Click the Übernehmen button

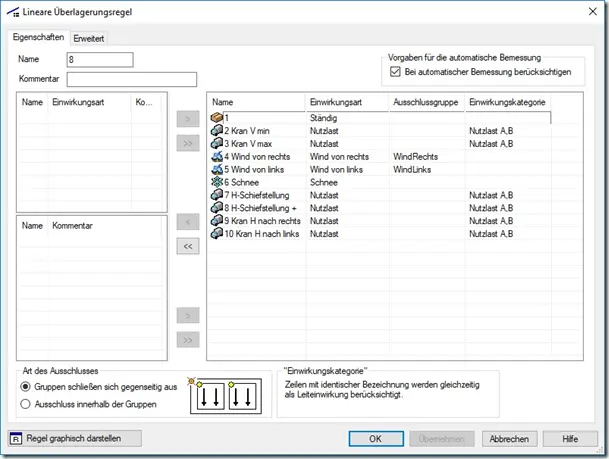pyautogui.click(x=442, y=439)
